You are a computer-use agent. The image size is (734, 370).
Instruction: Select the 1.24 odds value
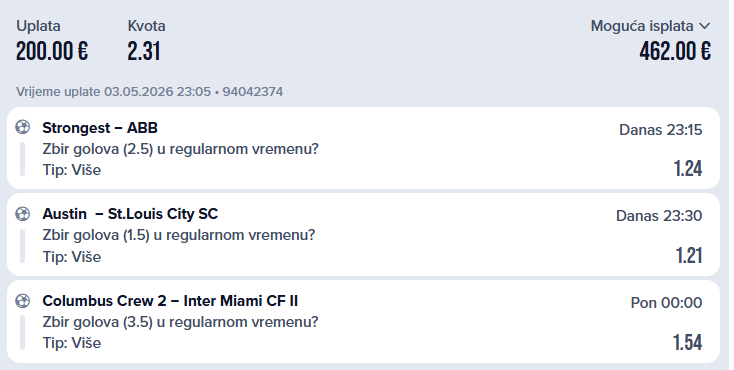tap(688, 169)
